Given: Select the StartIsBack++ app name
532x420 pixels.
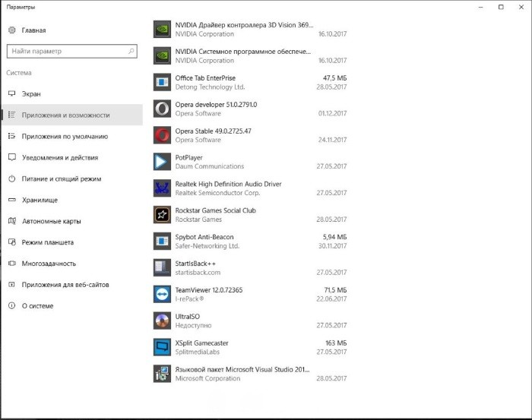Looking at the screenshot, I should click(x=195, y=264).
